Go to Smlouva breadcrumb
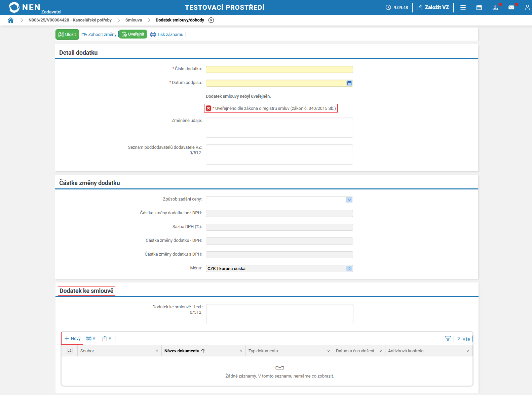This screenshot has width=532, height=395. click(134, 20)
